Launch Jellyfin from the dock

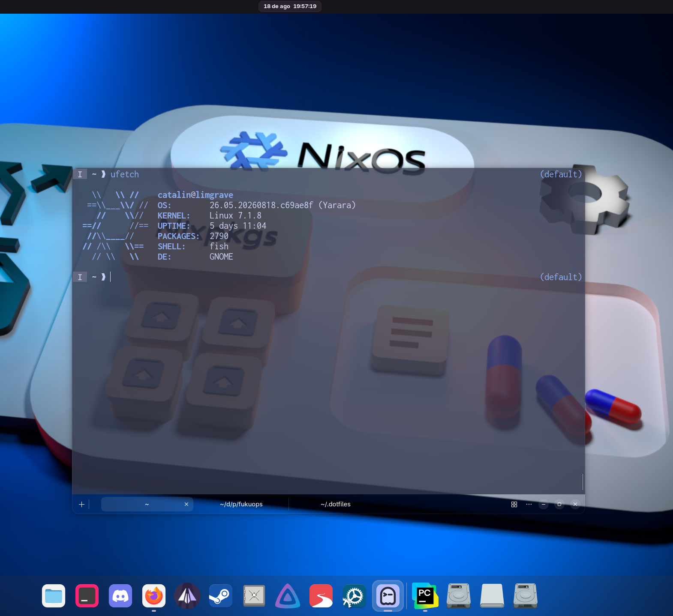[288, 595]
